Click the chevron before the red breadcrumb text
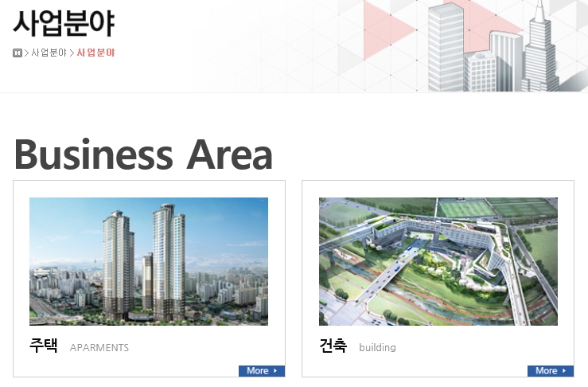 pos(72,53)
